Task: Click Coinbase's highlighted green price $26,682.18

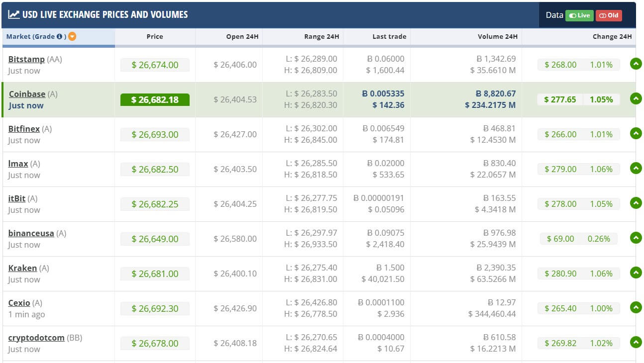Action: (x=155, y=99)
